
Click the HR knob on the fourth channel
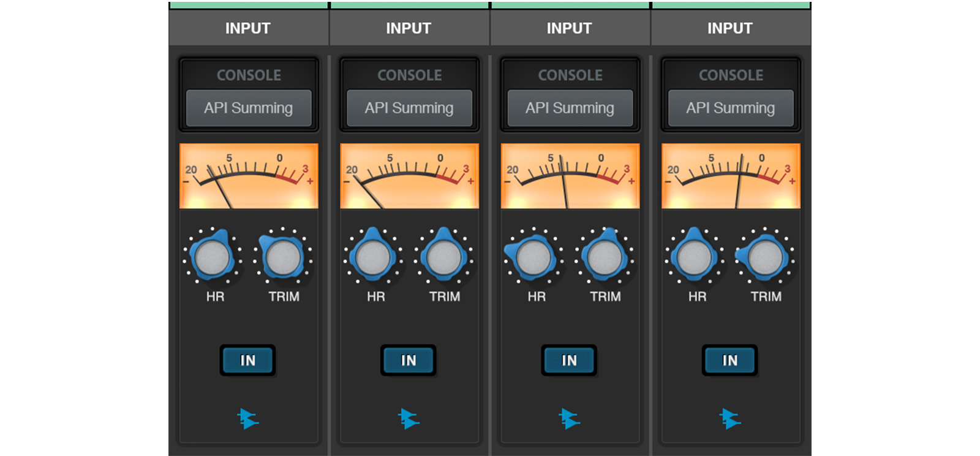click(694, 256)
